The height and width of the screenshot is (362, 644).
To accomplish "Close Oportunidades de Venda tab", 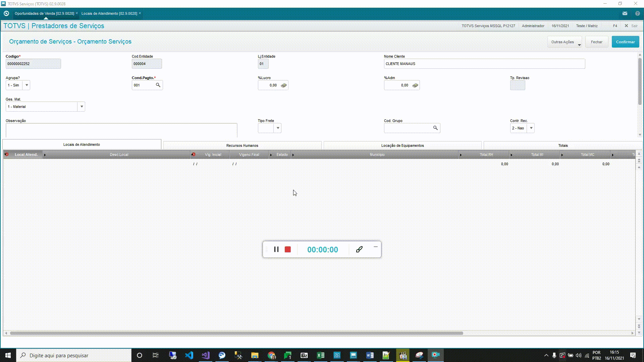I will pyautogui.click(x=77, y=13).
